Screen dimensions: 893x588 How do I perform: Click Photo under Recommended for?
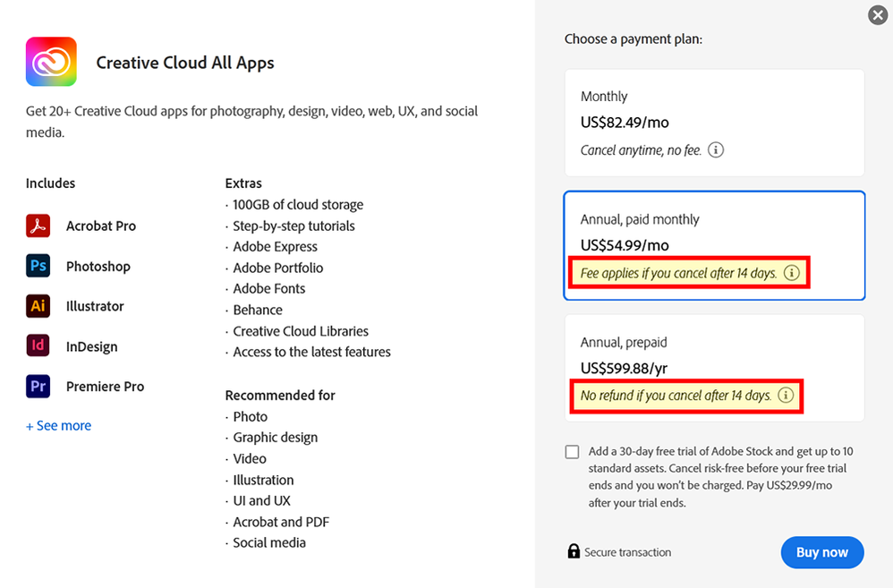[x=250, y=416]
